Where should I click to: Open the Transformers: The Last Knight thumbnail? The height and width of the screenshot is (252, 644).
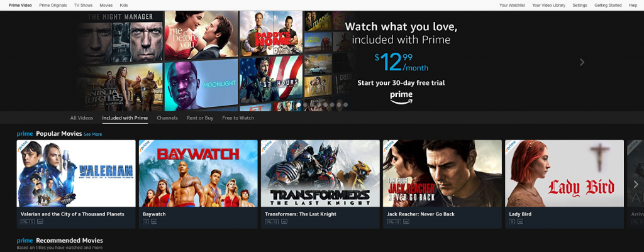click(320, 173)
